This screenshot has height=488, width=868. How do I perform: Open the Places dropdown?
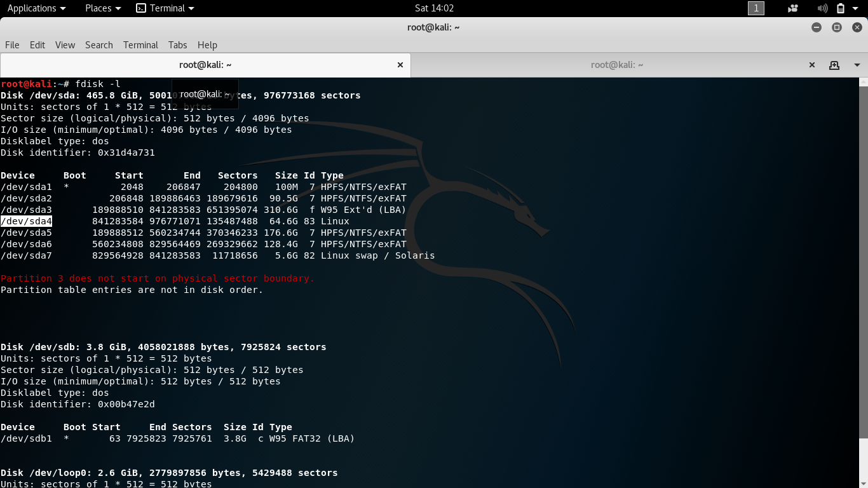[x=102, y=8]
